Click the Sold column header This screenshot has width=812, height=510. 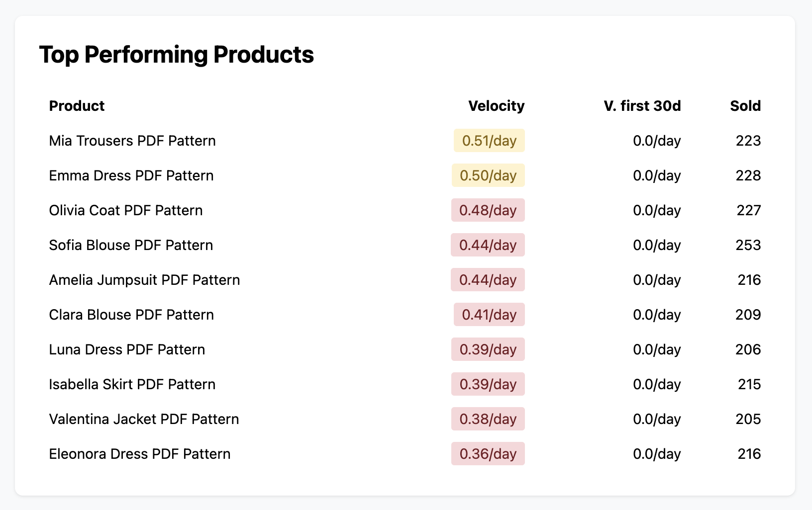pos(745,106)
